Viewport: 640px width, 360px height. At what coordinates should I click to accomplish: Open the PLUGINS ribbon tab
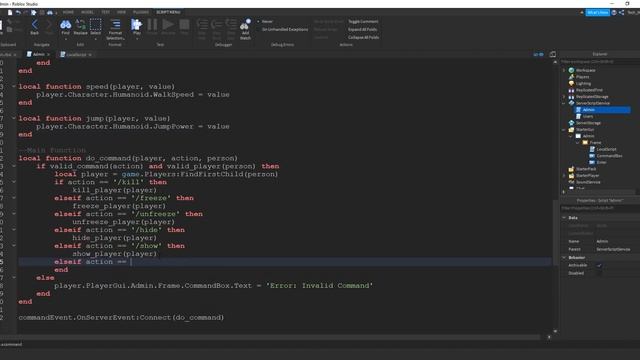tap(141, 12)
